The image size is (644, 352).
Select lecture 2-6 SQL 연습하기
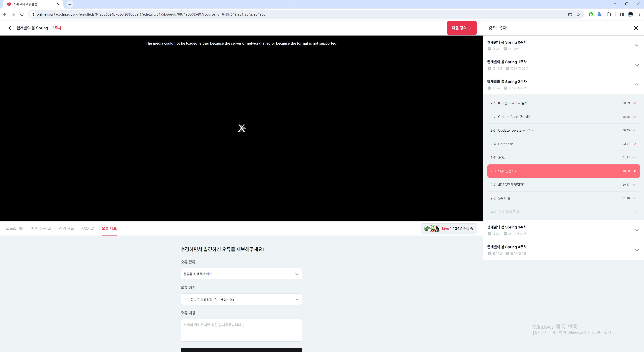563,171
